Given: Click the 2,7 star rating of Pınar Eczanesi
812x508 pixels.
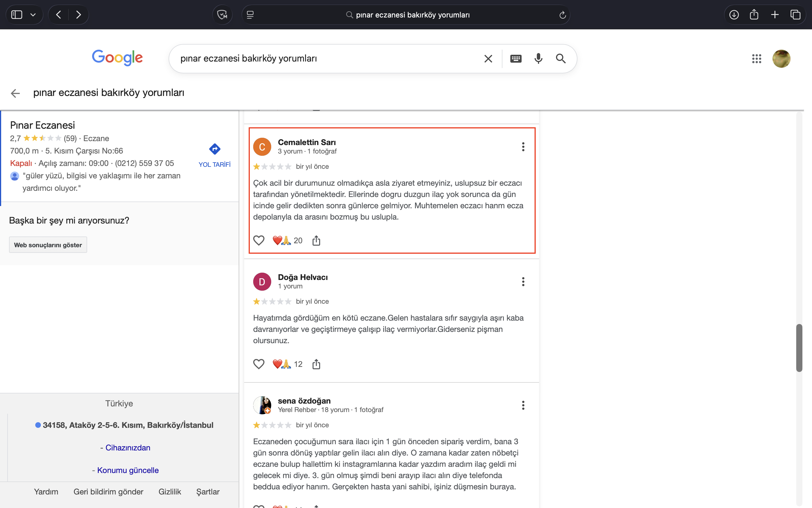Looking at the screenshot, I should pos(36,138).
